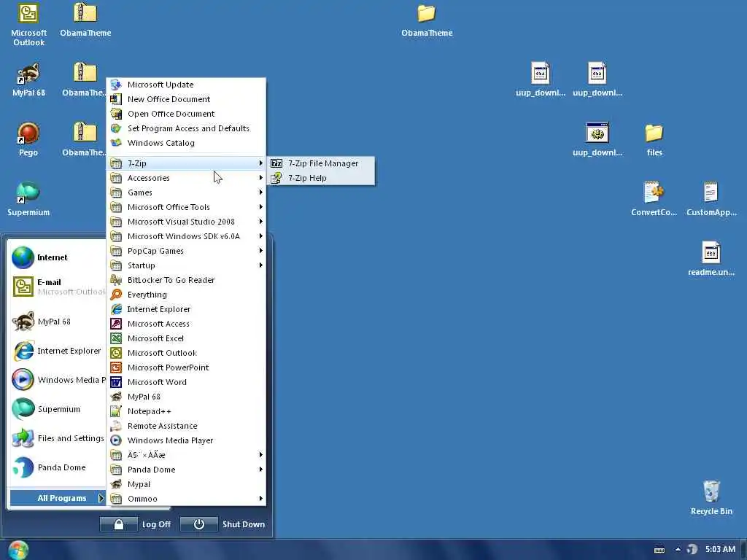Expand the Games submenu
747x560 pixels.
coord(186,192)
